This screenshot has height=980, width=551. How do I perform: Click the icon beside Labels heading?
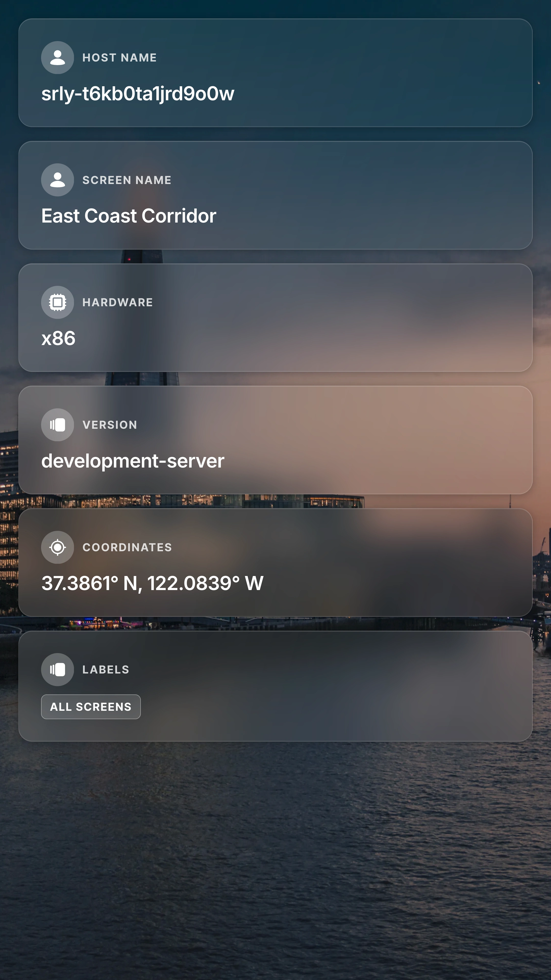pos(57,670)
